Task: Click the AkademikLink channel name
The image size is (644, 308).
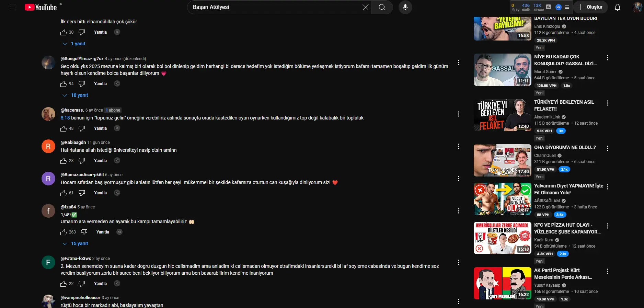Action: 547,117
